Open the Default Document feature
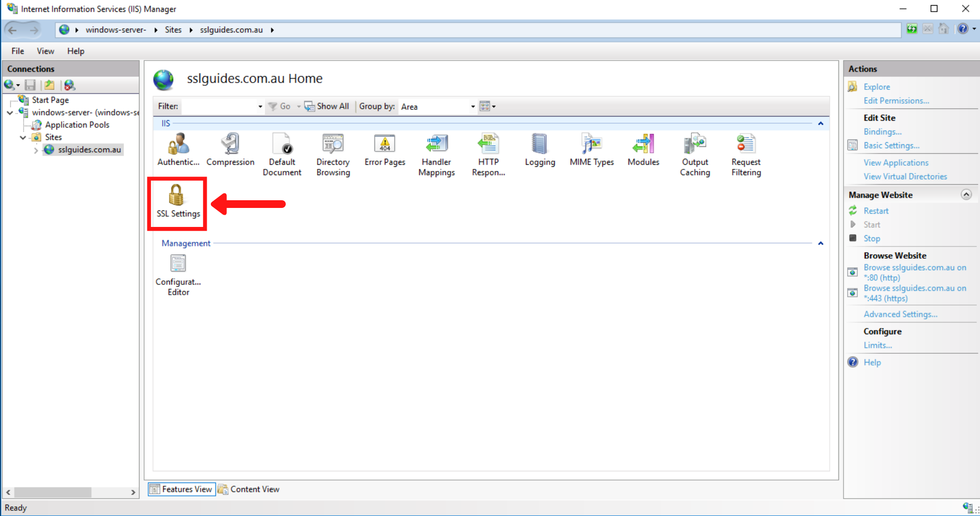The width and height of the screenshot is (980, 516). point(282,149)
